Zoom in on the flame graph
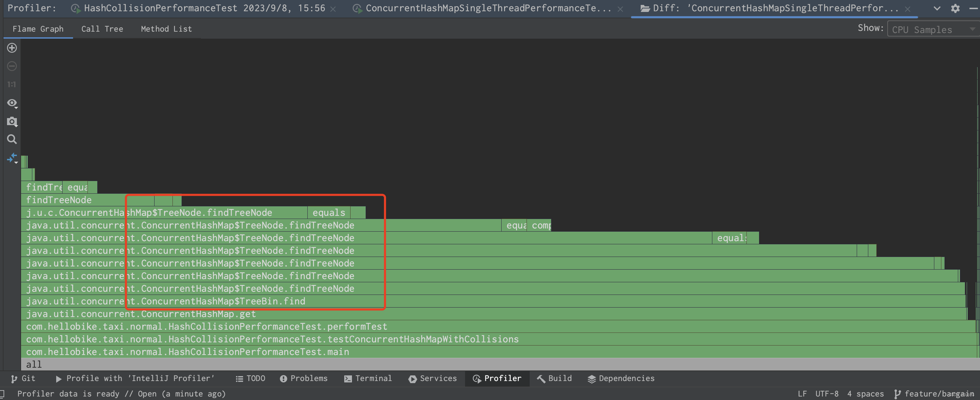The image size is (980, 400). [x=12, y=48]
